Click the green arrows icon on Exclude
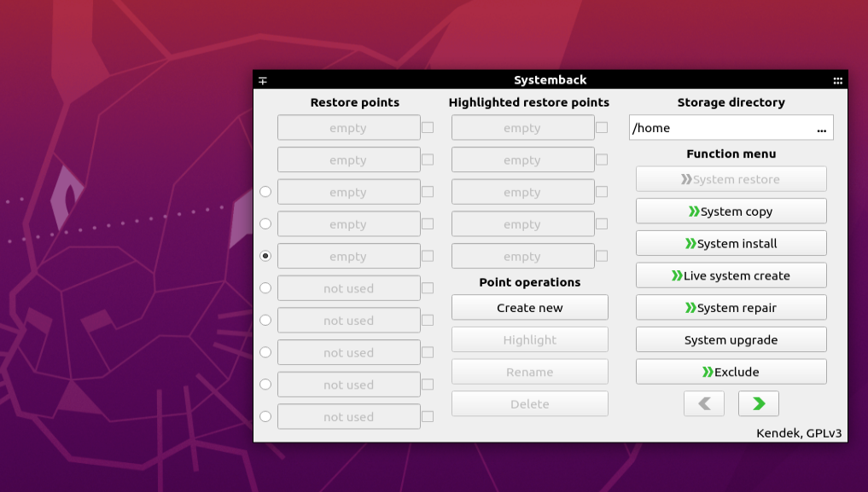 coord(706,371)
